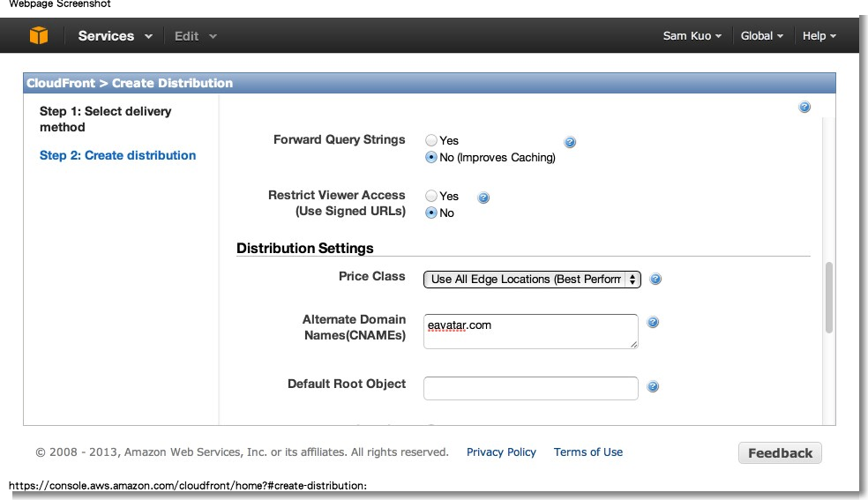The width and height of the screenshot is (868, 500).
Task: Open the Privacy Policy link
Action: [x=501, y=451]
